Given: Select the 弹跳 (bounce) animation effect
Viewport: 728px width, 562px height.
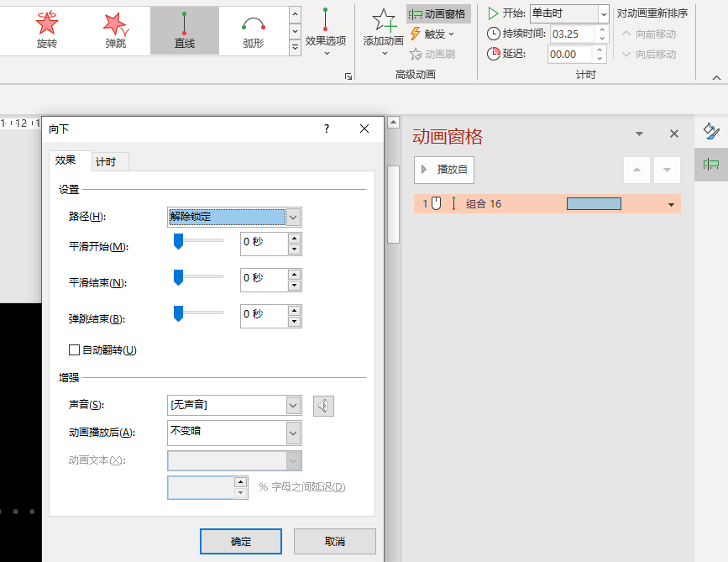Looking at the screenshot, I should [116, 29].
